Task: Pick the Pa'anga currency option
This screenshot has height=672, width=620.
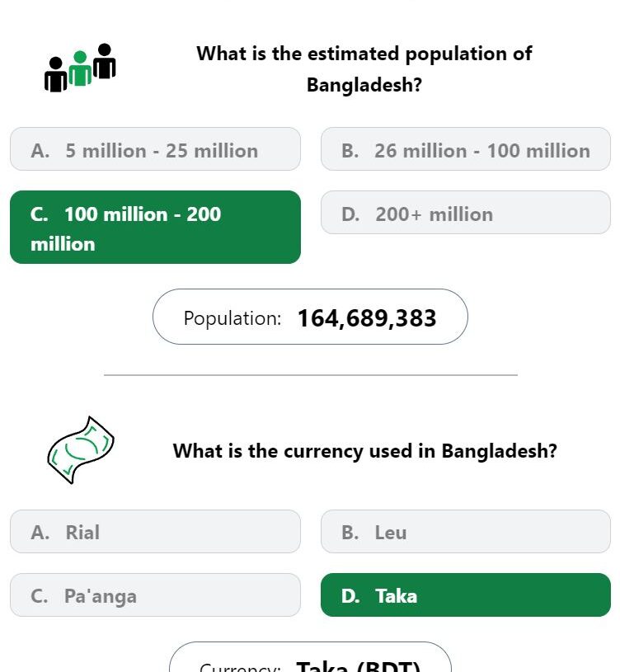Action: coord(155,595)
